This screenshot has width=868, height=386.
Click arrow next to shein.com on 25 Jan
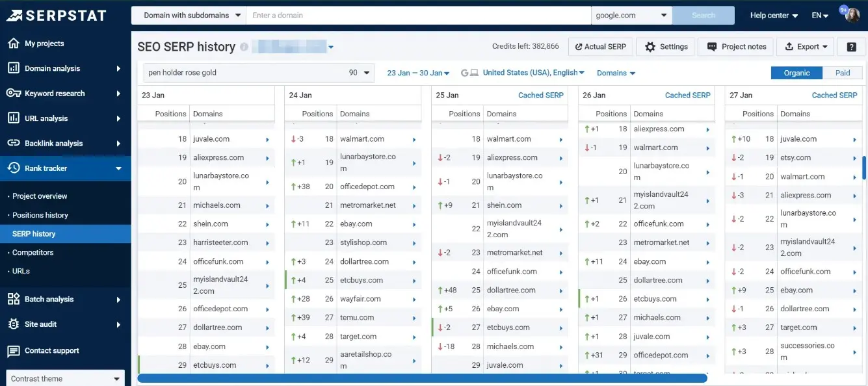561,206
